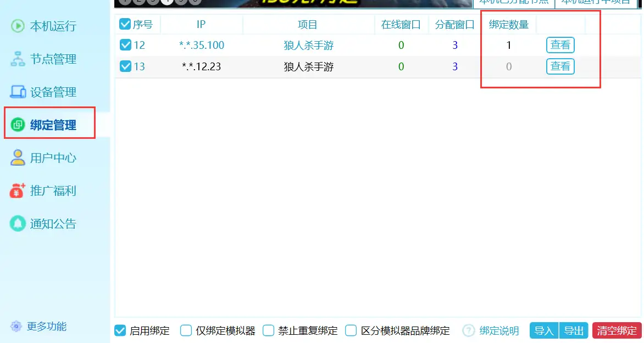Toggle the select-all checkbox beside 序号
Image resolution: width=644 pixels, height=343 pixels.
click(125, 24)
